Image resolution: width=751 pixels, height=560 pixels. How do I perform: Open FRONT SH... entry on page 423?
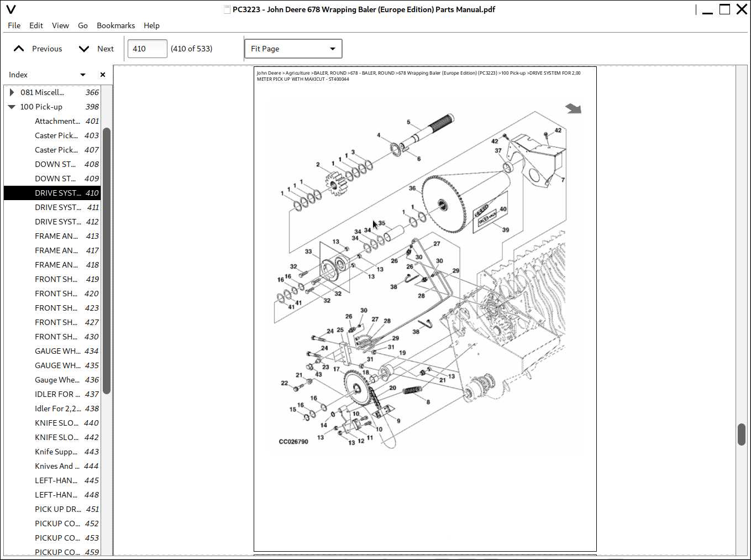coord(52,308)
